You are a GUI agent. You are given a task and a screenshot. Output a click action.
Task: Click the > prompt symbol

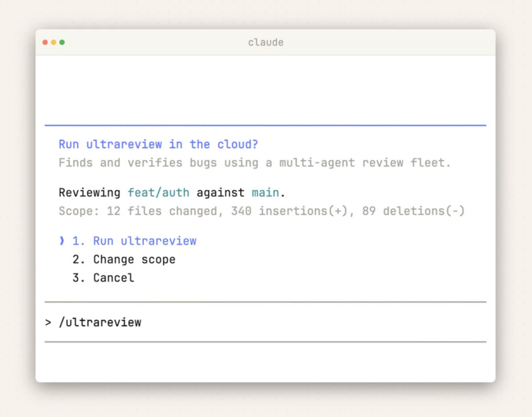click(x=48, y=322)
